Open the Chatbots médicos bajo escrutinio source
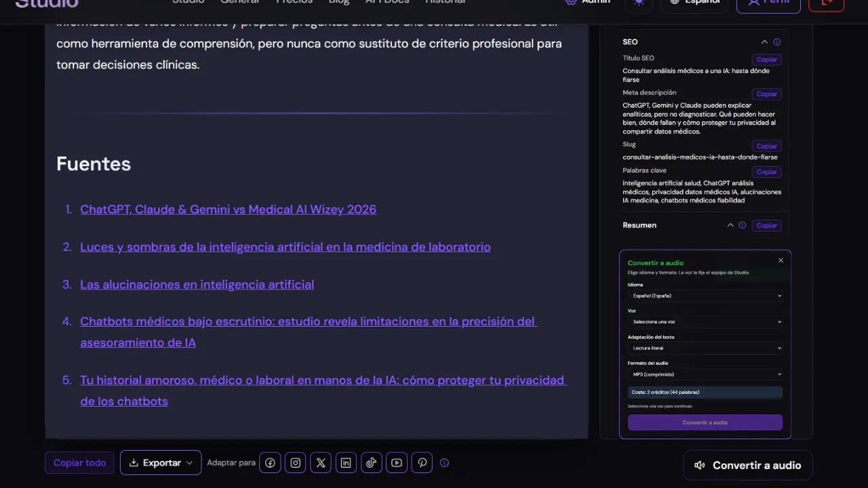868x488 pixels. tap(309, 332)
